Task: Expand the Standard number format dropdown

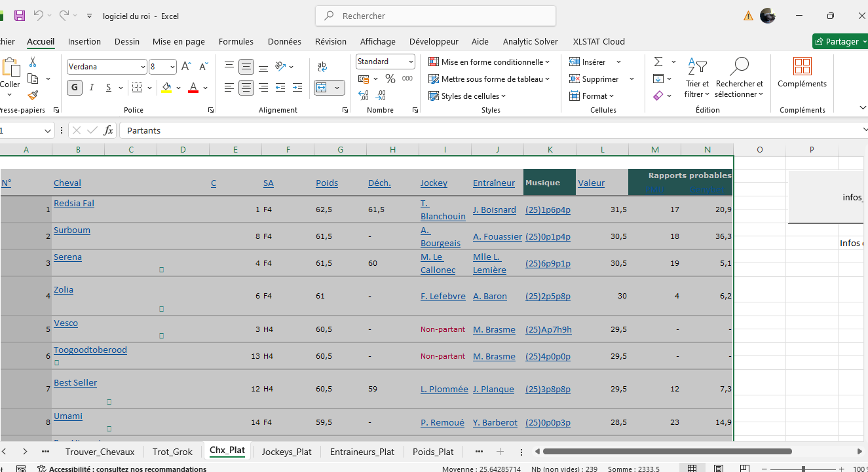Action: click(411, 62)
